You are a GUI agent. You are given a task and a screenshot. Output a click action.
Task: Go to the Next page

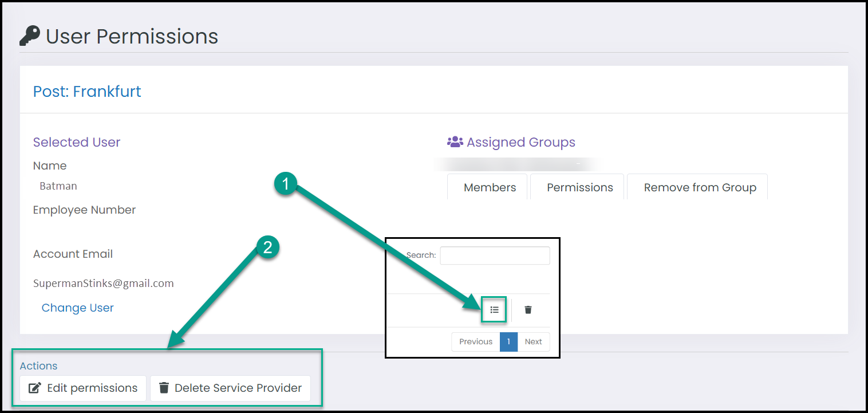(x=534, y=341)
